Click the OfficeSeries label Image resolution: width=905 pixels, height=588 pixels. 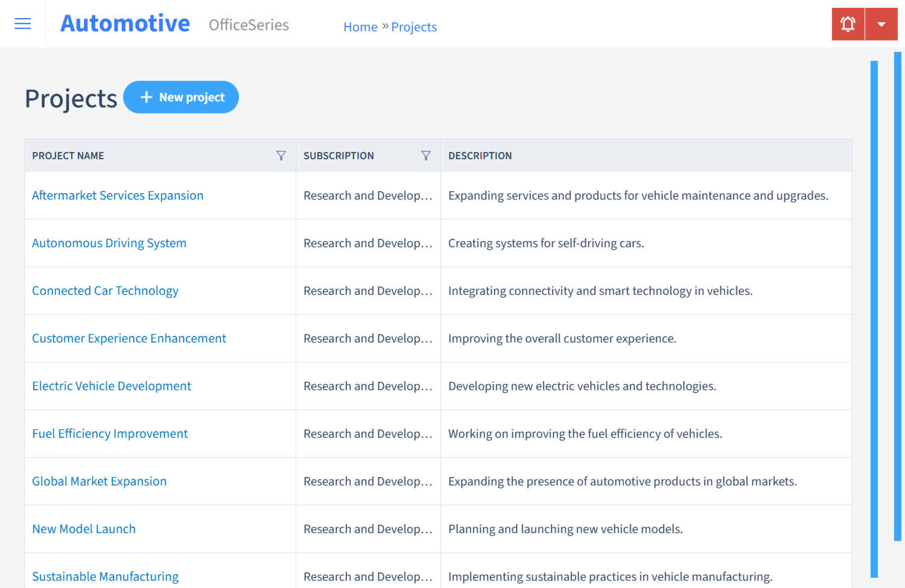click(x=249, y=25)
